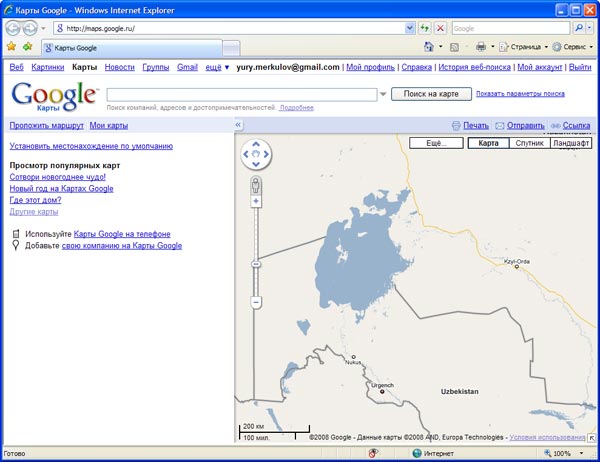Expand the map search suggestions arrow
The image size is (600, 462).
pos(383,94)
